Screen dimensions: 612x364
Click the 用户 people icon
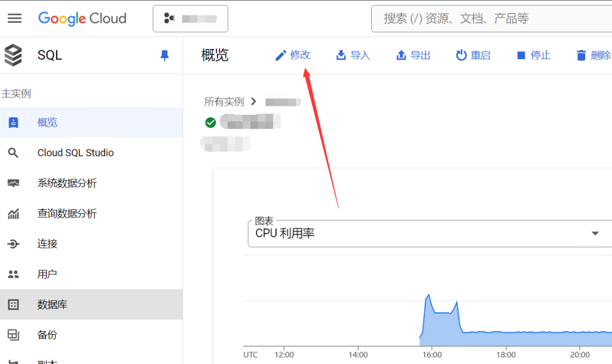[x=13, y=274]
